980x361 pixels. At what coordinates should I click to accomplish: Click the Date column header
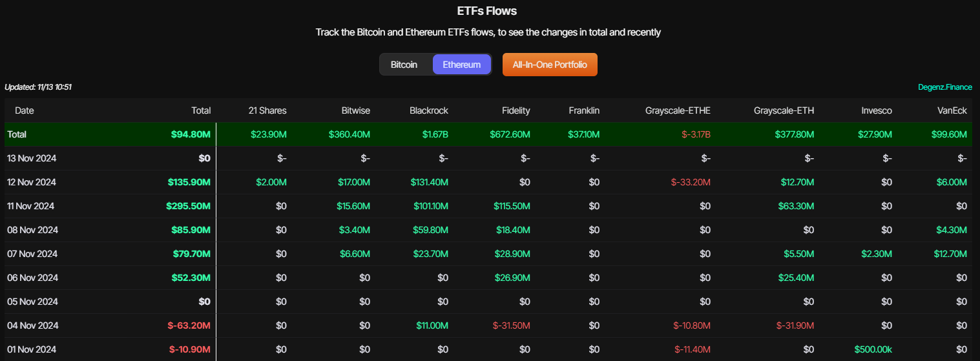tap(25, 110)
